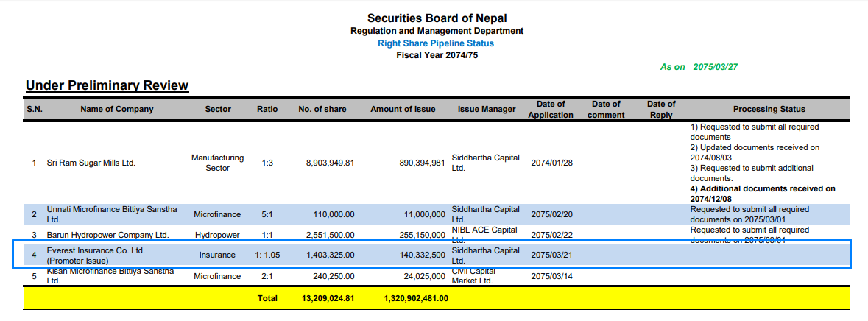Click the 'Total' label in yellow row

tap(267, 298)
